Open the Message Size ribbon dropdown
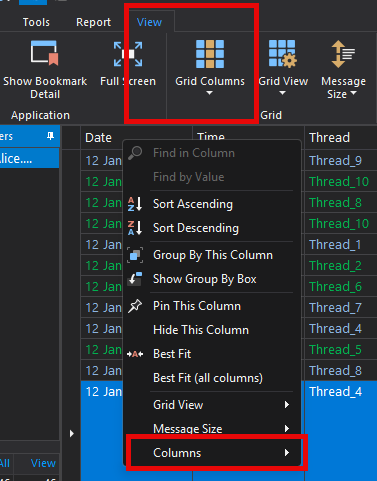This screenshot has width=377, height=481. (x=343, y=70)
